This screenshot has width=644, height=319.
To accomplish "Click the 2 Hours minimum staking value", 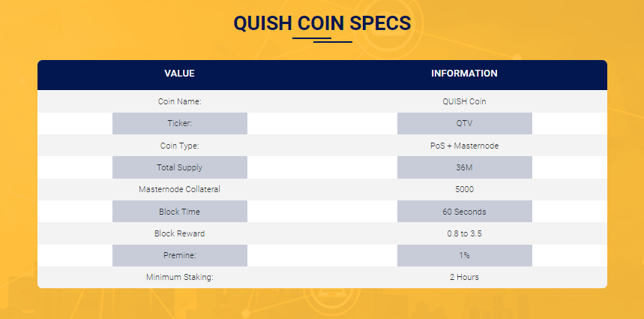I will [464, 277].
